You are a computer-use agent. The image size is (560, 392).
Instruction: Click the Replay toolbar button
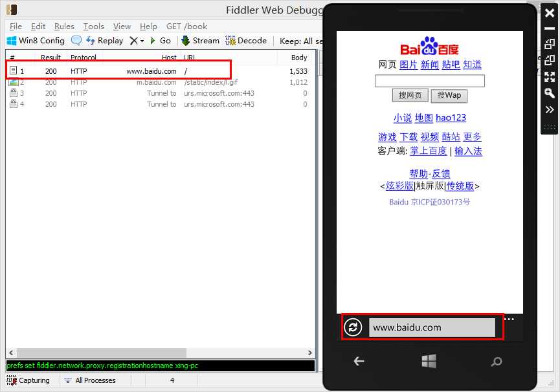[x=105, y=41]
